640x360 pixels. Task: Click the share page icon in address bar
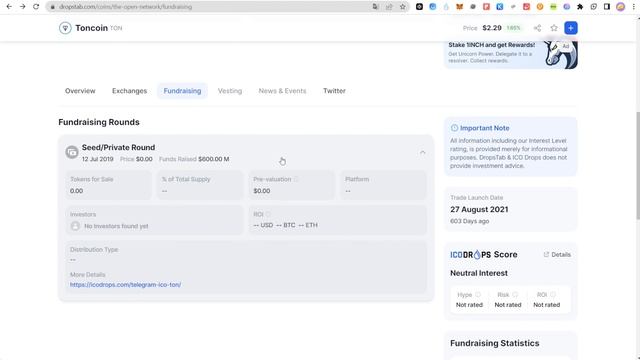[x=389, y=7]
